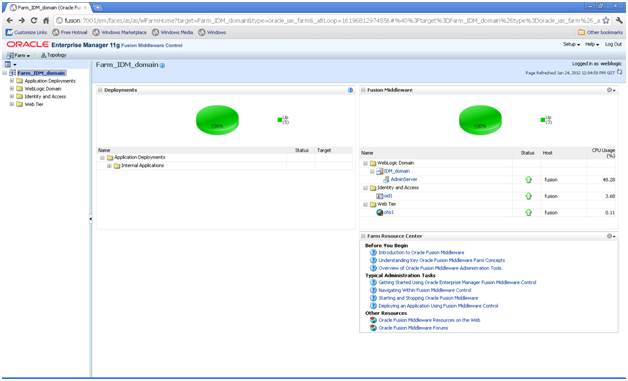The image size is (628, 381).
Task: Open the Other bookmarks folder
Action: click(600, 32)
